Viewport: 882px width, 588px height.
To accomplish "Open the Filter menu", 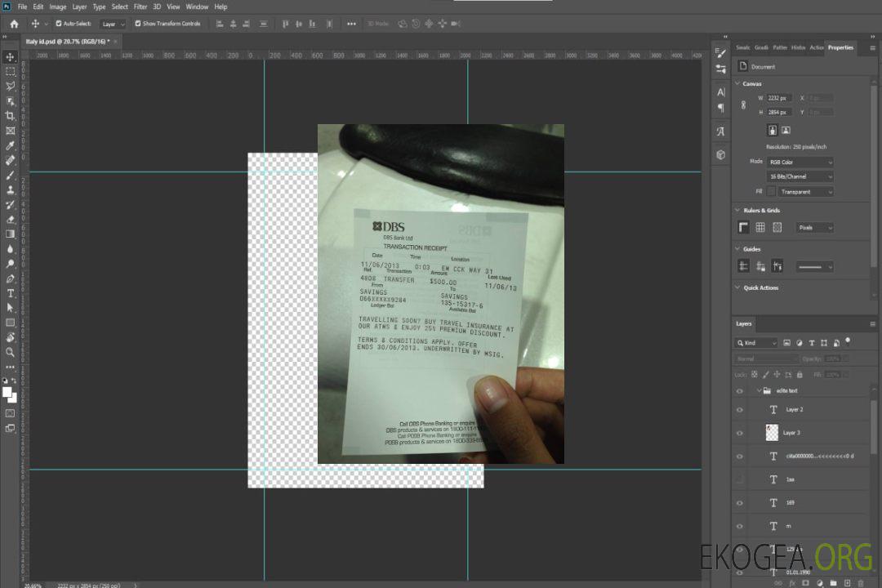I will point(140,7).
